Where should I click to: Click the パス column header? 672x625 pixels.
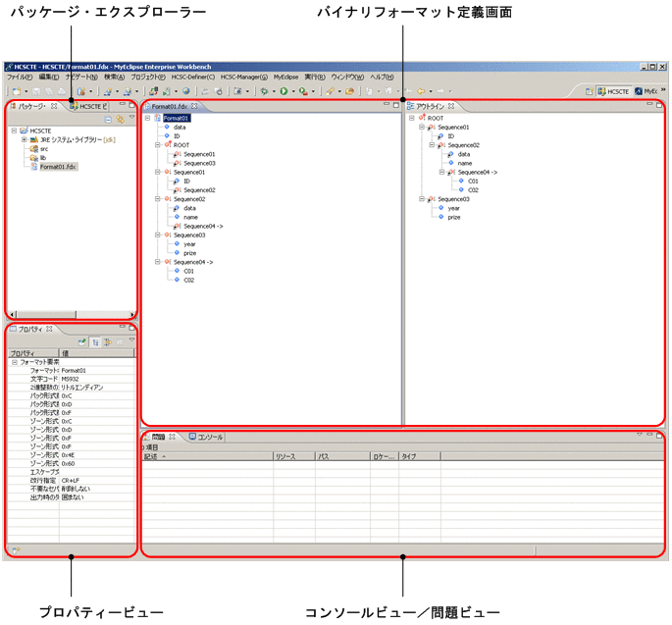coord(342,456)
